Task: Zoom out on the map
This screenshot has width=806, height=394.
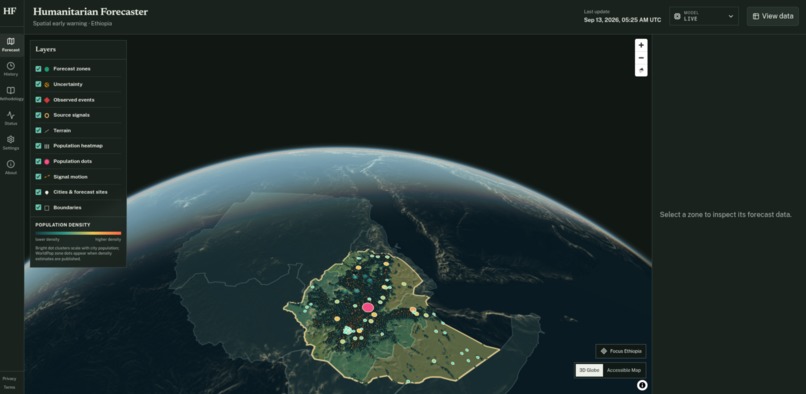Action: (x=641, y=58)
